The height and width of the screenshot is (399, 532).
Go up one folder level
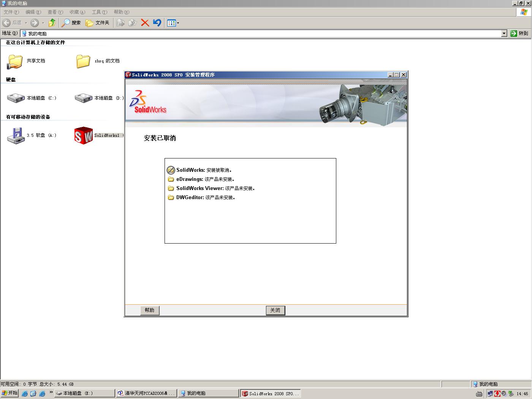point(52,23)
